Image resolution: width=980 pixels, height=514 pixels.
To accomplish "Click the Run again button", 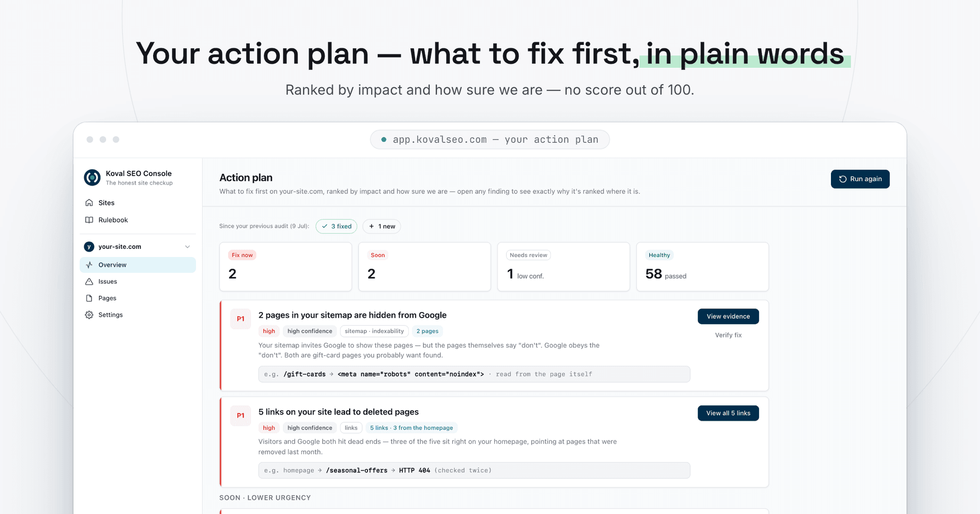I will point(860,179).
